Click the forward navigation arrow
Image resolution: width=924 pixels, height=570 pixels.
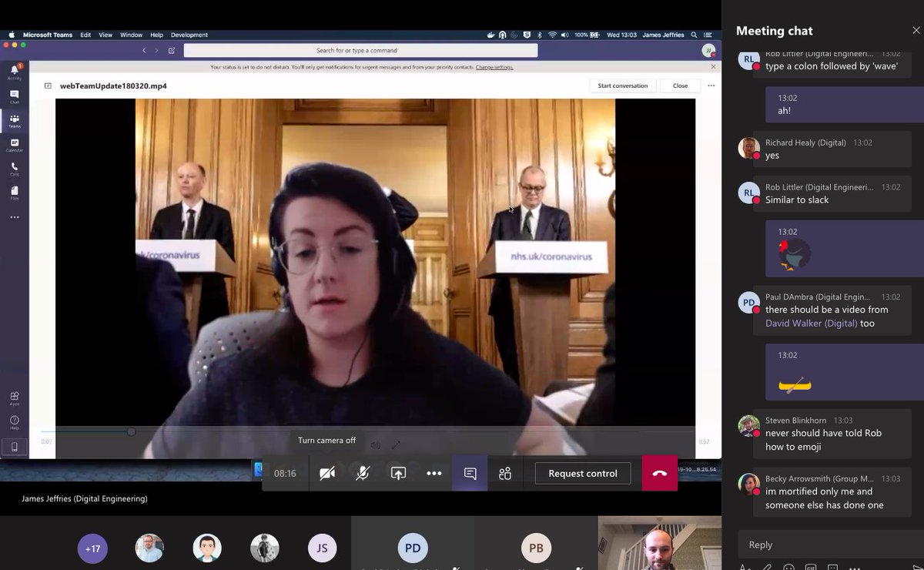pos(156,51)
